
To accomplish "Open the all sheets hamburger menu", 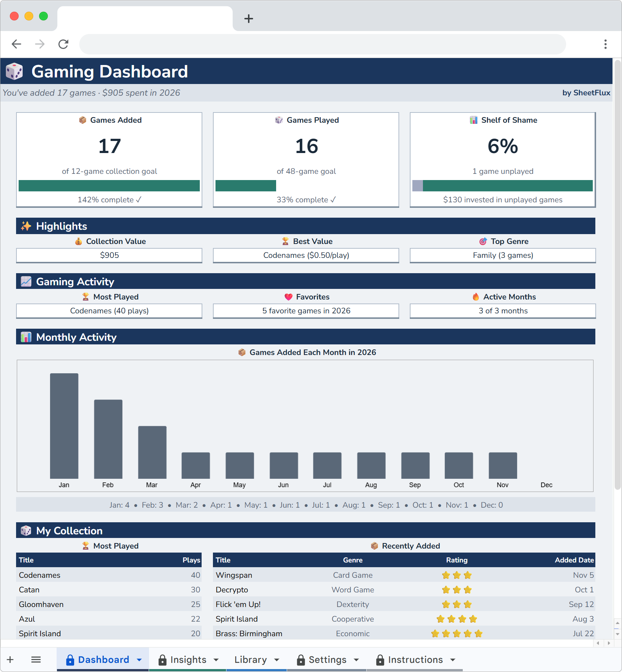I will pos(36,660).
